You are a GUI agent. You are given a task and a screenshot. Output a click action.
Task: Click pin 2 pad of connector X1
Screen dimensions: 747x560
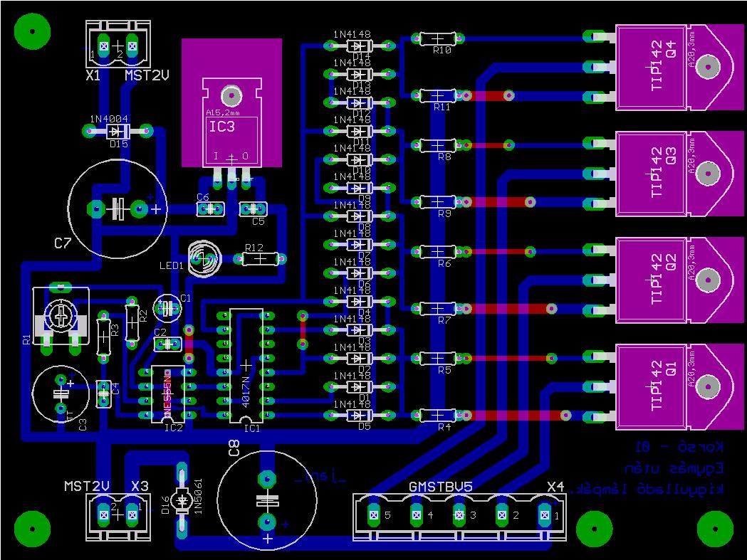[132, 47]
